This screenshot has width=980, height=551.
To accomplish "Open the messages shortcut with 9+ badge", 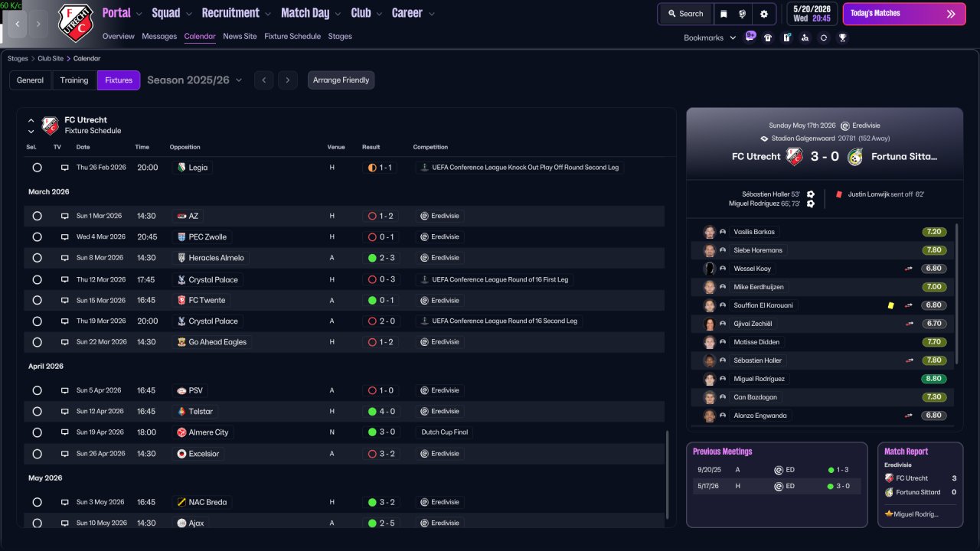I will click(x=750, y=37).
